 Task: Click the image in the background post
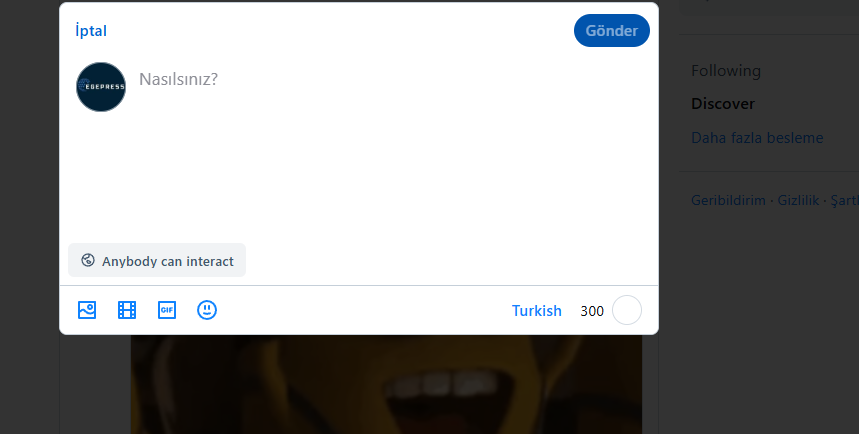[386, 385]
